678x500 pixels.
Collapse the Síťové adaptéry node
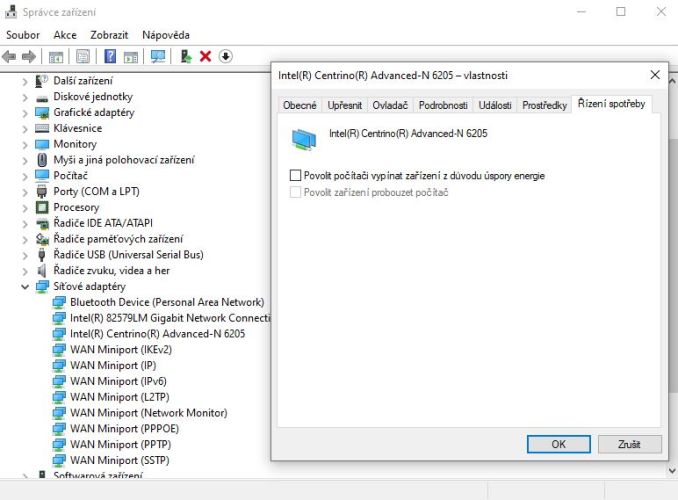(x=25, y=287)
